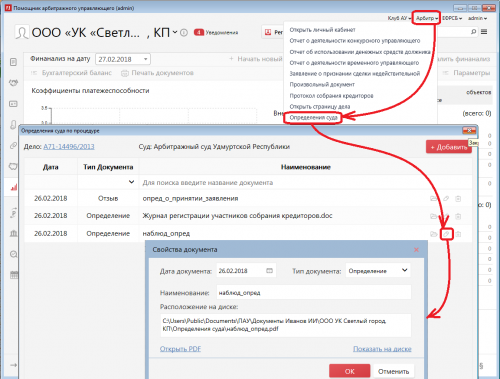500x379 pixels.
Task: Open calendar picker in Дата документа field
Action: [269, 271]
